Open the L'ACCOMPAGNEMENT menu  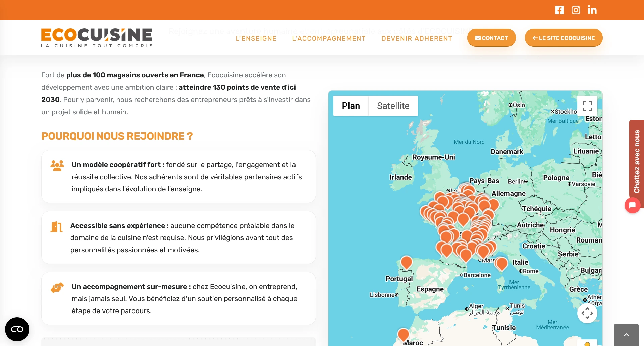(329, 38)
